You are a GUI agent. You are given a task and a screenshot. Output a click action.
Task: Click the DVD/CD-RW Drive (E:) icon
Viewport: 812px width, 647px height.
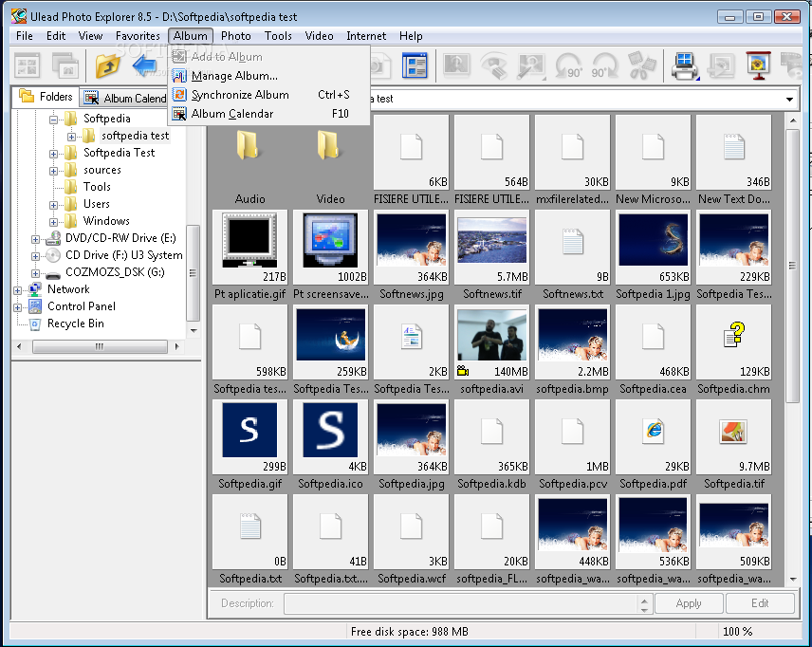pos(53,238)
